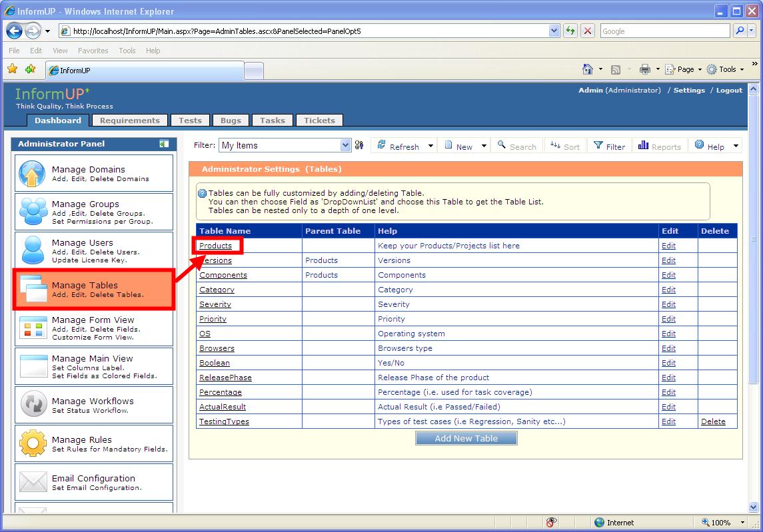763x532 pixels.
Task: Click the Manage Domains icon
Action: [x=33, y=174]
